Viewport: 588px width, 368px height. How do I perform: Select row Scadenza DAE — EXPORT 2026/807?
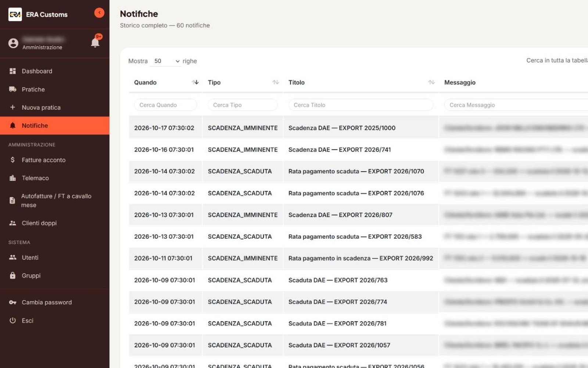coord(358,215)
